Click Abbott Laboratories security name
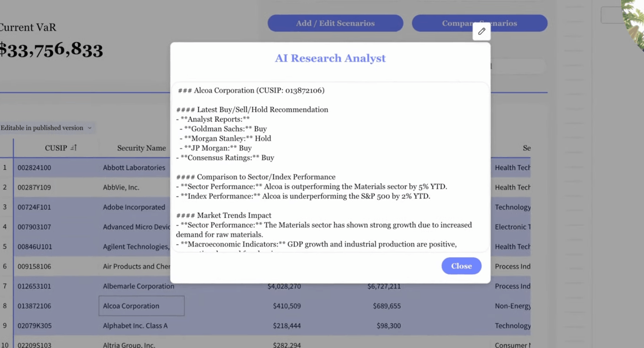The image size is (644, 348). point(134,168)
